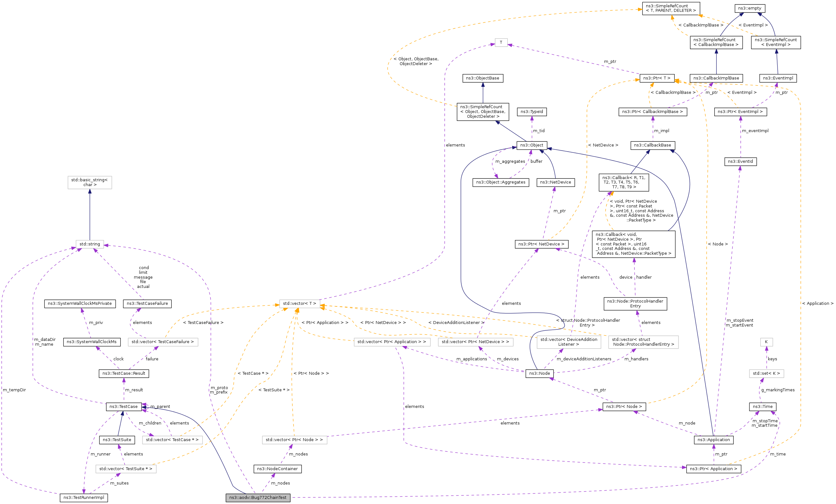Click the ns3::empty class node

750,8
